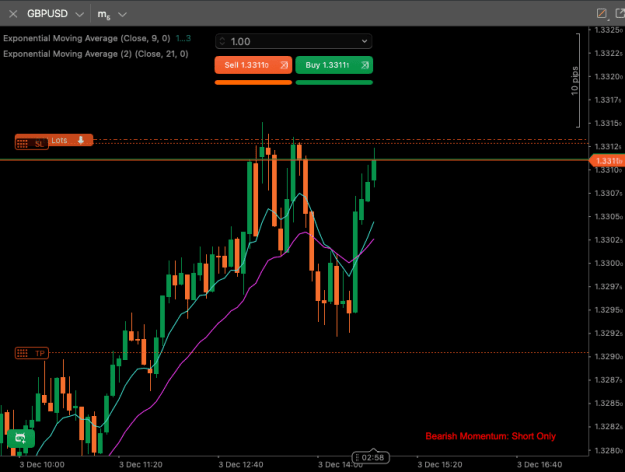
Task: Click the 02:58 candle countdown timer
Action: click(x=370, y=457)
